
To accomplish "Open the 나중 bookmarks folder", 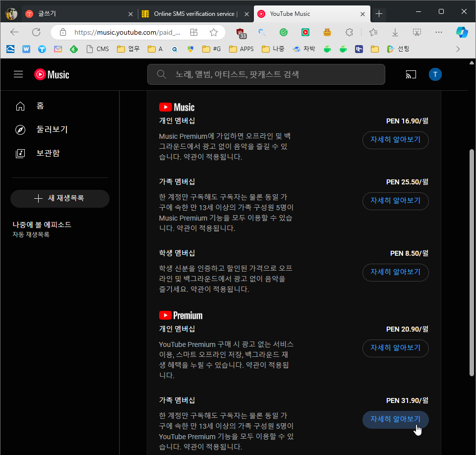I will (x=273, y=49).
